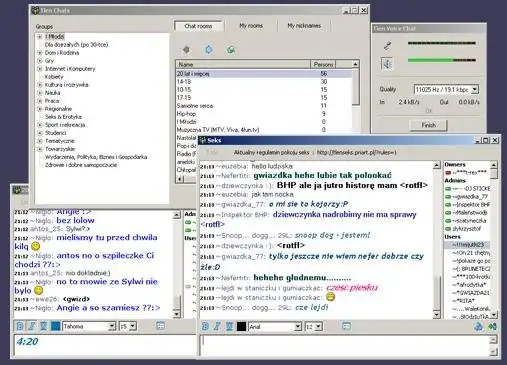This screenshot has width=507, height=365.
Task: Click the gray diamond icon above room list
Action: (186, 50)
